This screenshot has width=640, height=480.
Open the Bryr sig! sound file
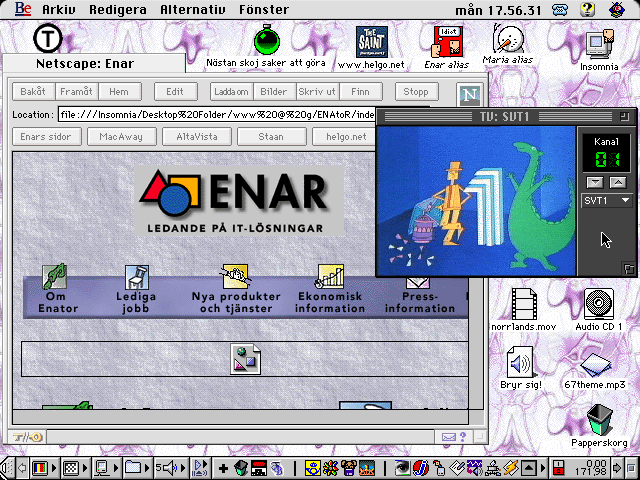(520, 362)
